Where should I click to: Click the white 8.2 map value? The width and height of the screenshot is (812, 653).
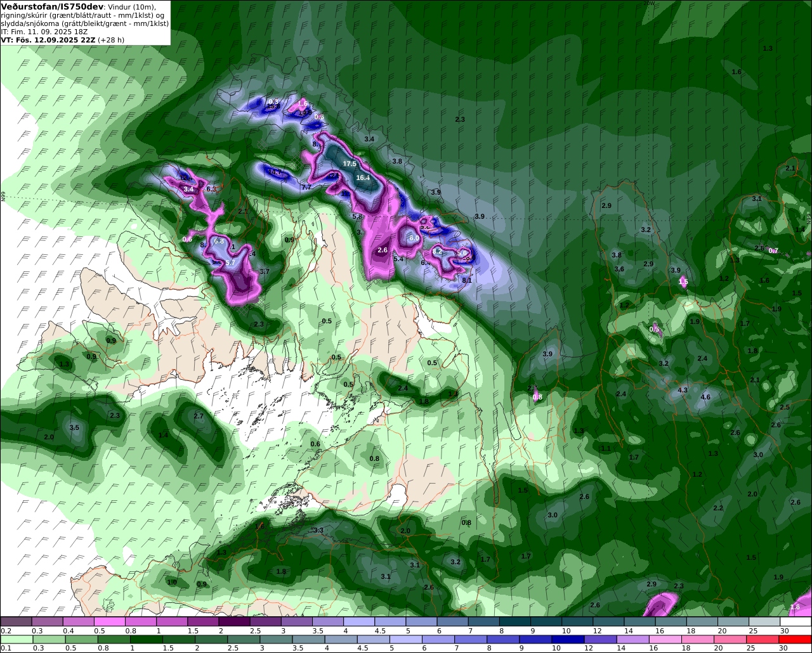coord(437,252)
